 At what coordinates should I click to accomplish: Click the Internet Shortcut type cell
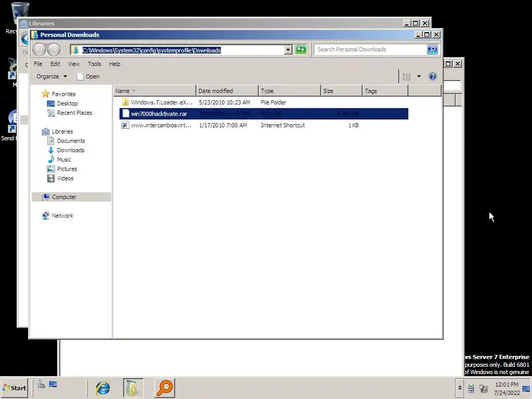point(283,125)
